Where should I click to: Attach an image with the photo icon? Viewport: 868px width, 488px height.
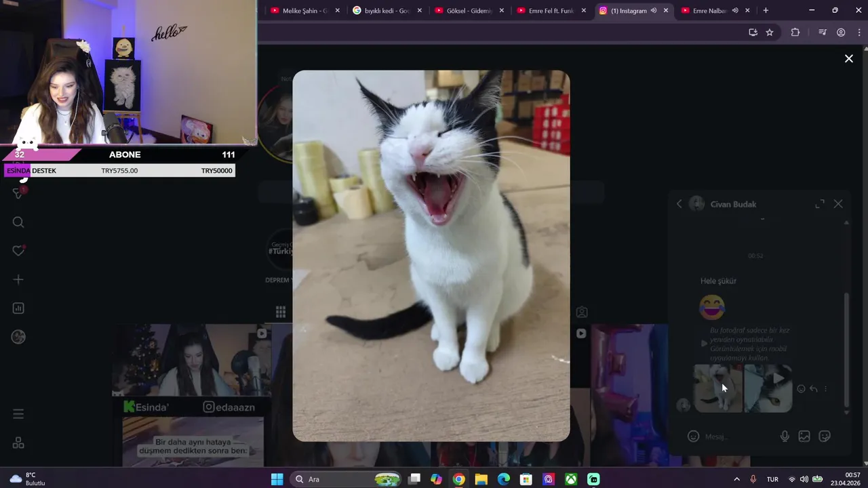point(804,436)
